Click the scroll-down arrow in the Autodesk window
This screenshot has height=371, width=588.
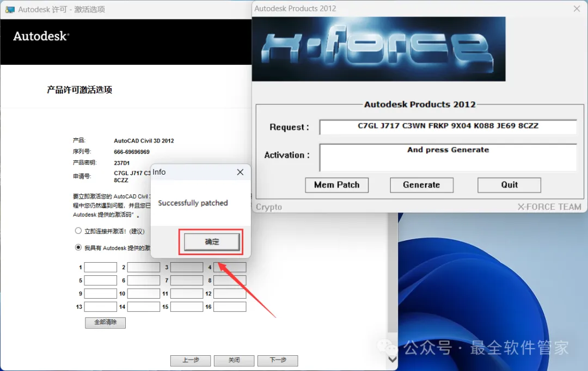392,360
